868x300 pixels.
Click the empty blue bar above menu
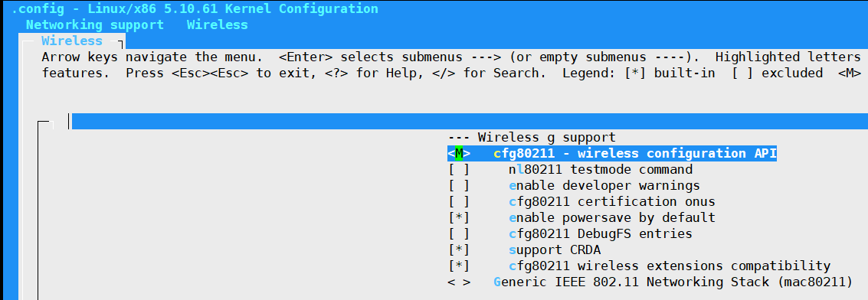(x=470, y=122)
